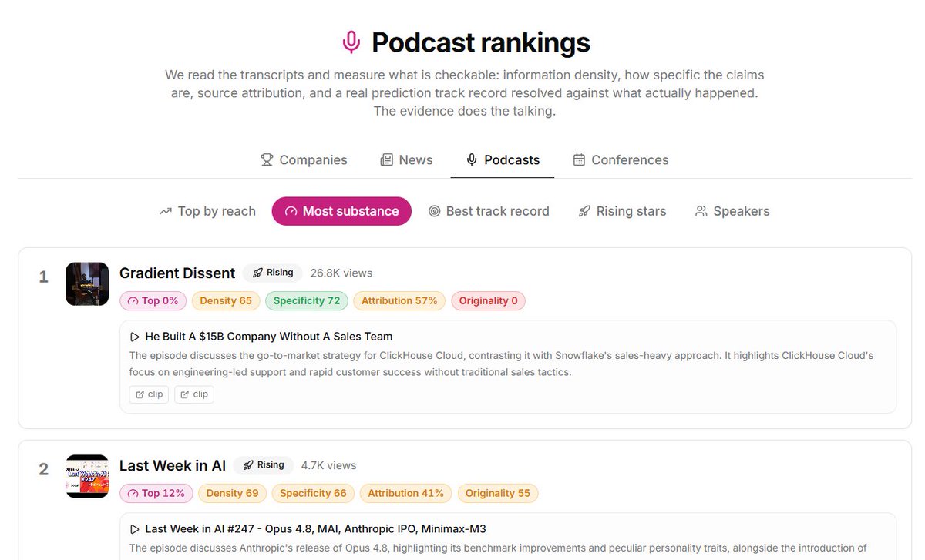Click the Originality 0 badge
925x560 pixels.
coord(489,301)
